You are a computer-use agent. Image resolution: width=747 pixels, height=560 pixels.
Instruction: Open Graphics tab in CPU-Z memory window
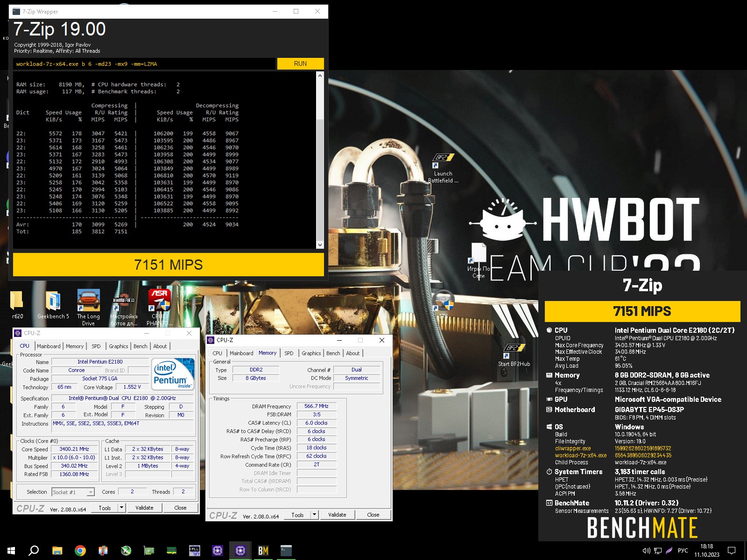311,353
